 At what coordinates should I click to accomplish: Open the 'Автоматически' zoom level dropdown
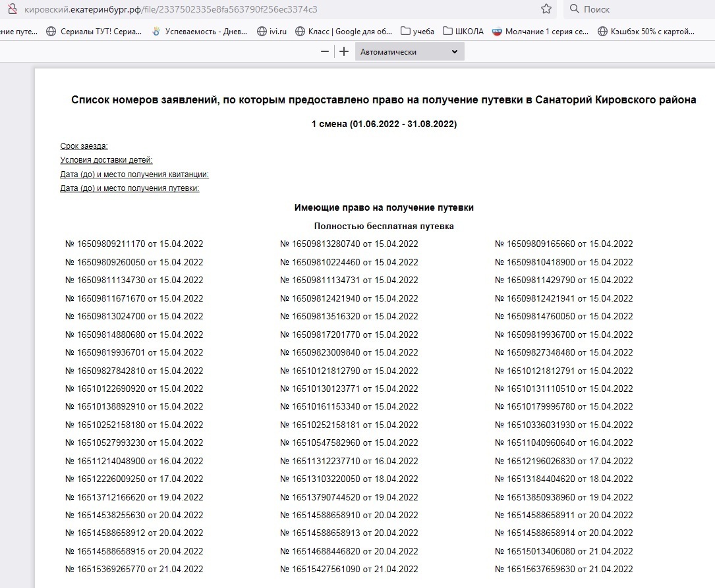pyautogui.click(x=409, y=51)
